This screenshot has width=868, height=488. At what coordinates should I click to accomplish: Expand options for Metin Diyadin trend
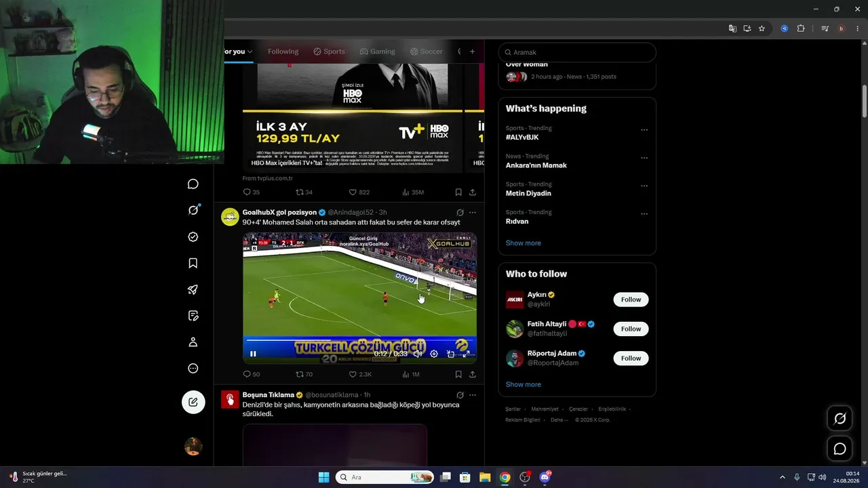[644, 186]
